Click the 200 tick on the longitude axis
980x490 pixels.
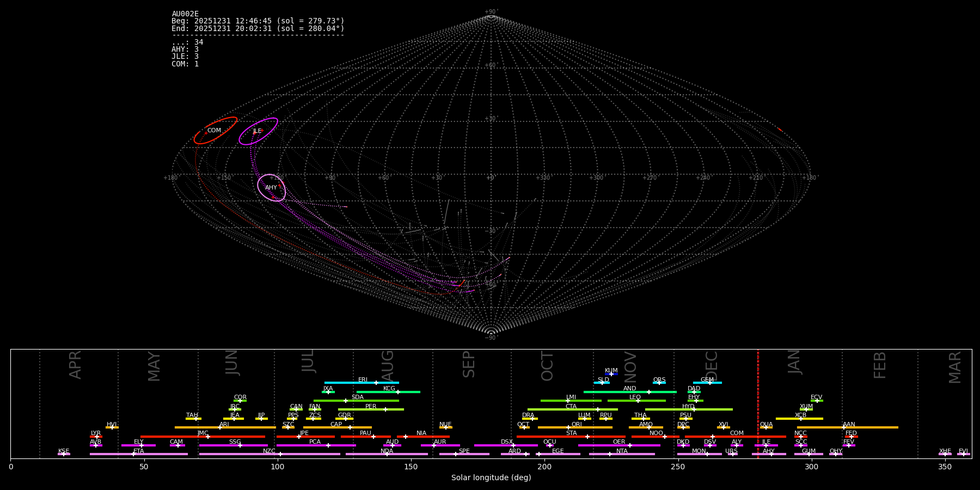[544, 467]
